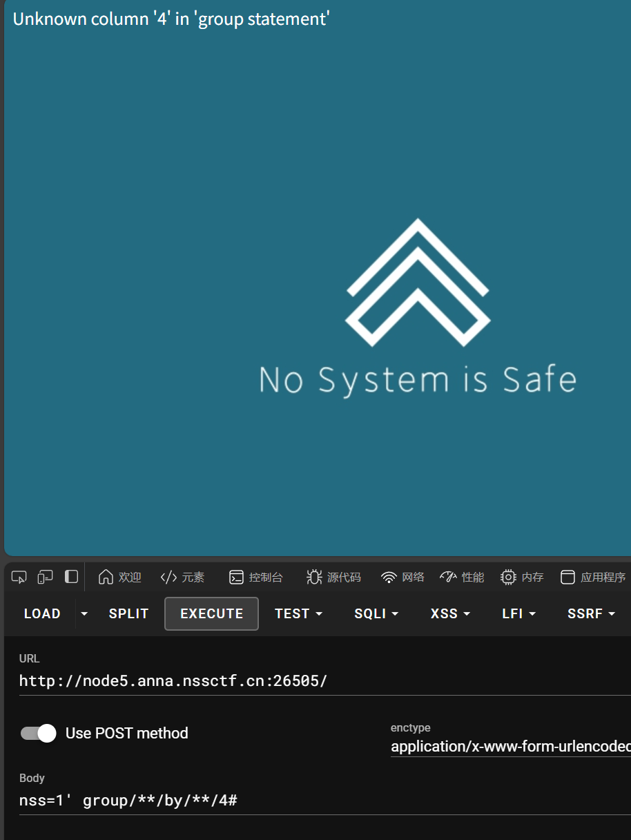Expand the LOAD dropdown arrow
The width and height of the screenshot is (631, 840).
[84, 613]
